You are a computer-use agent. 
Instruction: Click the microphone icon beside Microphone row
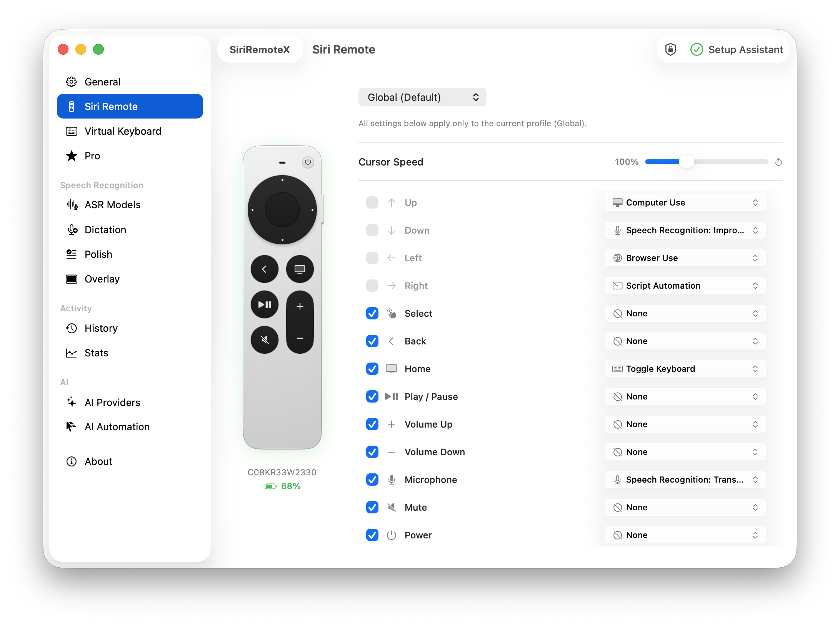point(392,480)
